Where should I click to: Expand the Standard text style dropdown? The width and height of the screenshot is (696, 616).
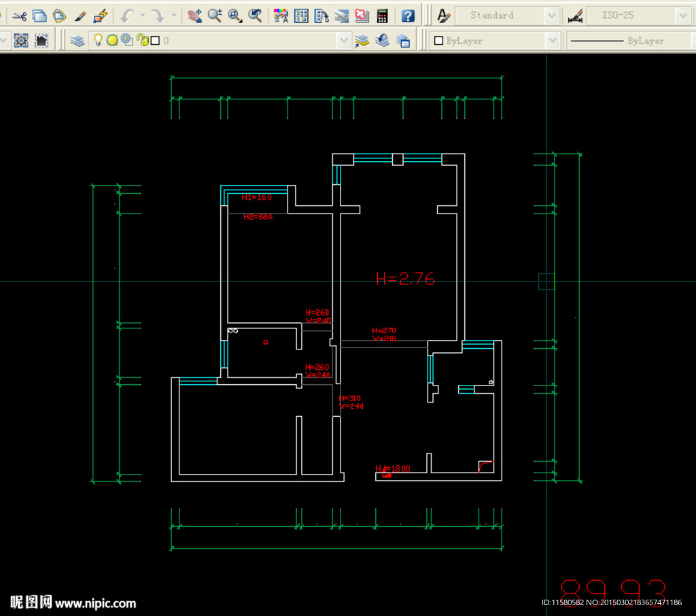[552, 15]
